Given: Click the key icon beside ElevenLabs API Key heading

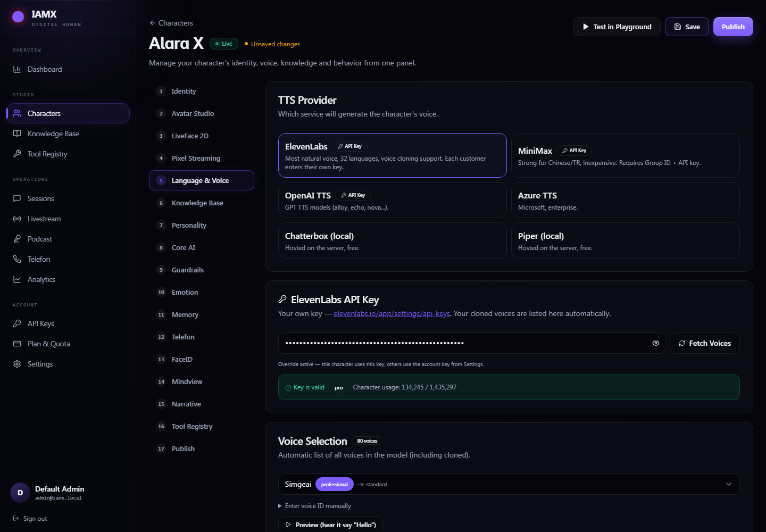Looking at the screenshot, I should pos(282,300).
